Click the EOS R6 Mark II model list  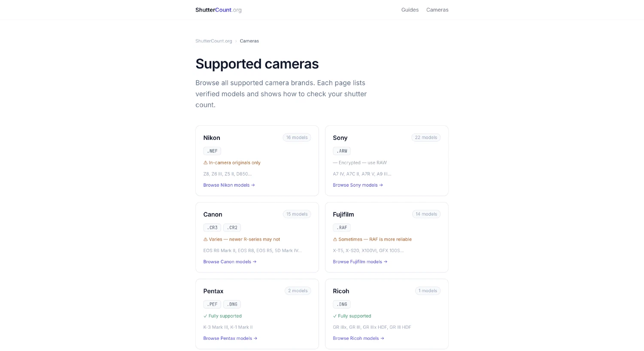(x=252, y=251)
